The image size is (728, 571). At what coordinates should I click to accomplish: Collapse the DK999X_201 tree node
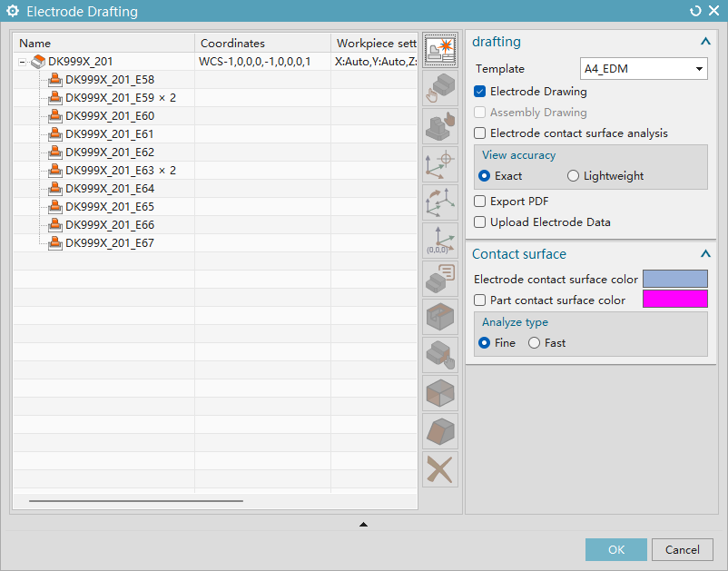point(21,62)
